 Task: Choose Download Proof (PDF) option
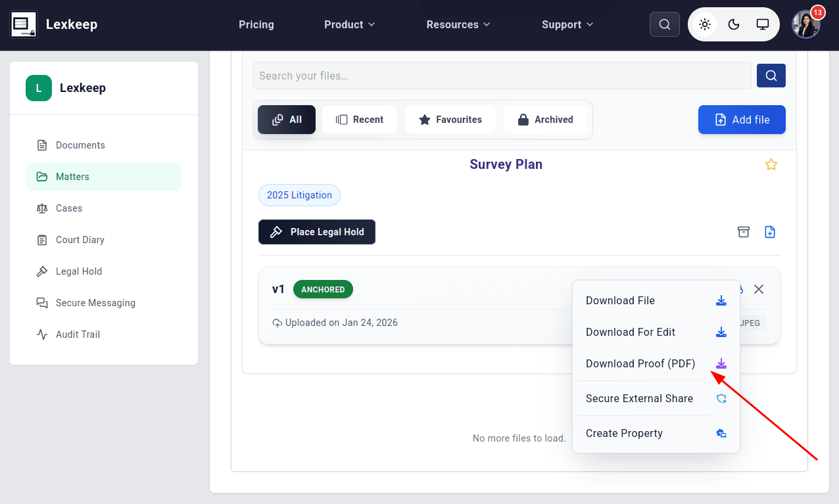pos(656,364)
